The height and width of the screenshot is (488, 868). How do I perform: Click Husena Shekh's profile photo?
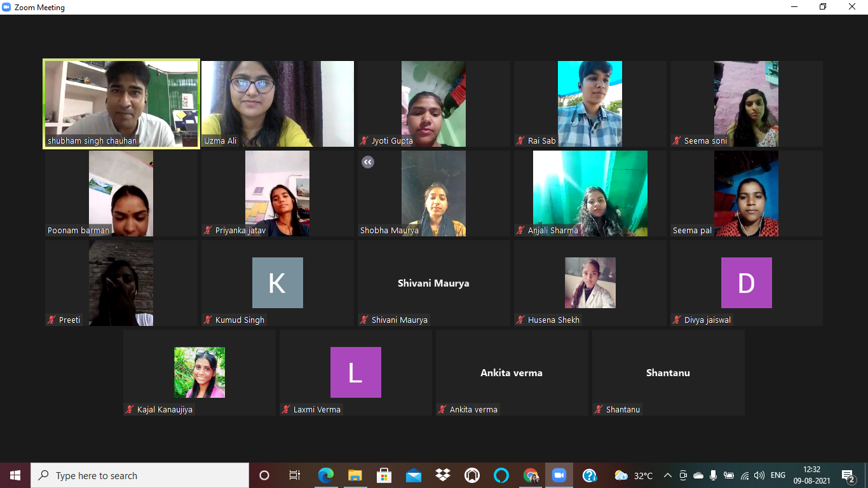(590, 283)
